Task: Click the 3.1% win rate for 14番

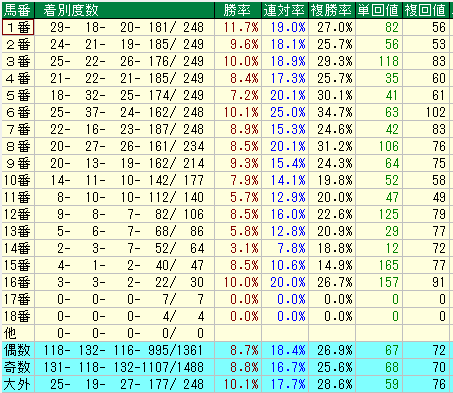Action: (x=238, y=248)
